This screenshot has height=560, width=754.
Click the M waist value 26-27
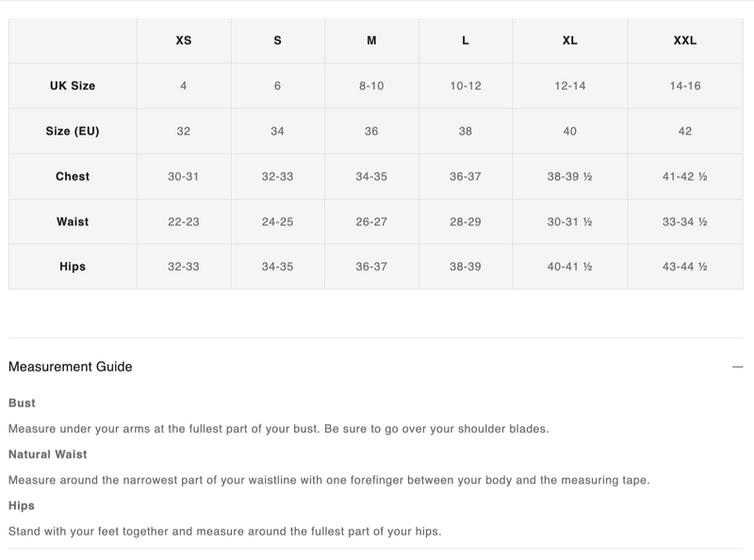(371, 222)
